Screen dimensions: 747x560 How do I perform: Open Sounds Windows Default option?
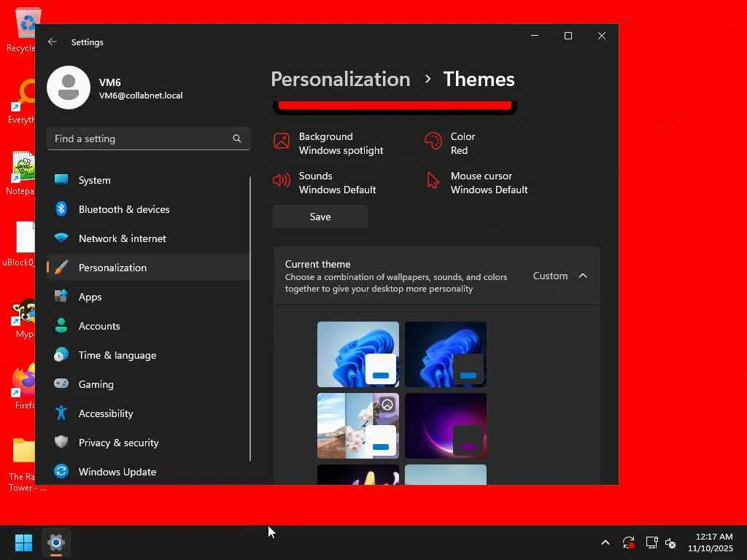[344, 183]
